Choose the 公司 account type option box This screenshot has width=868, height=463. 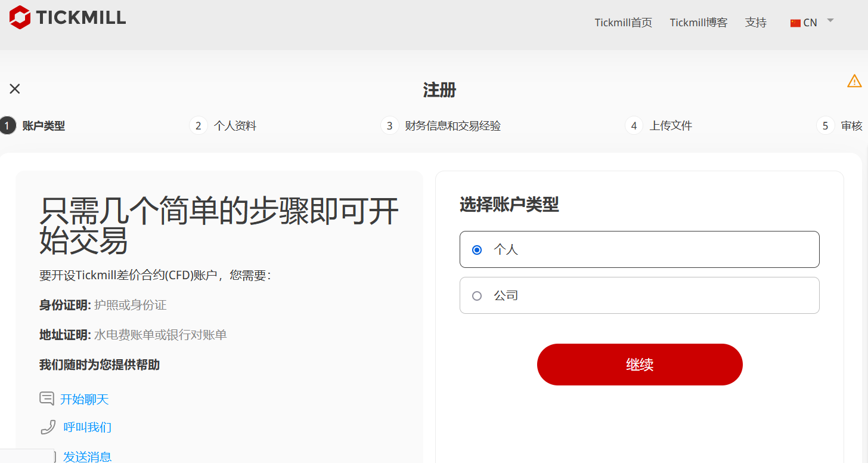639,295
